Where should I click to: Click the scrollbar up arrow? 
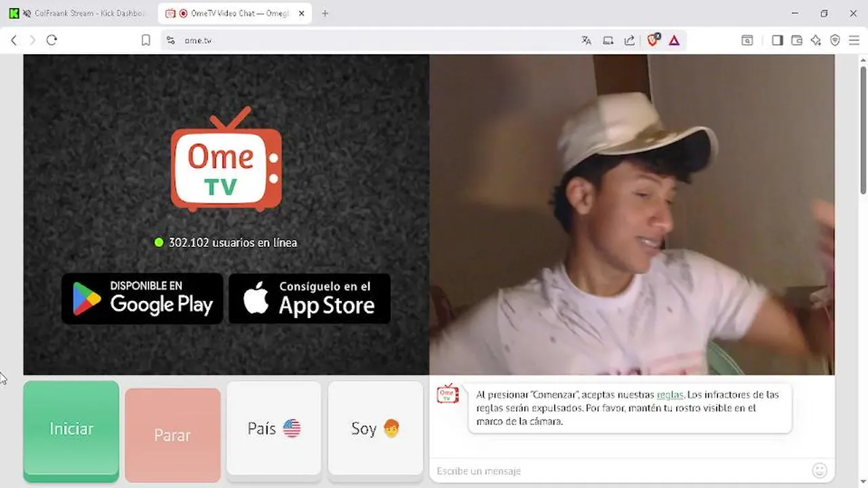click(863, 60)
